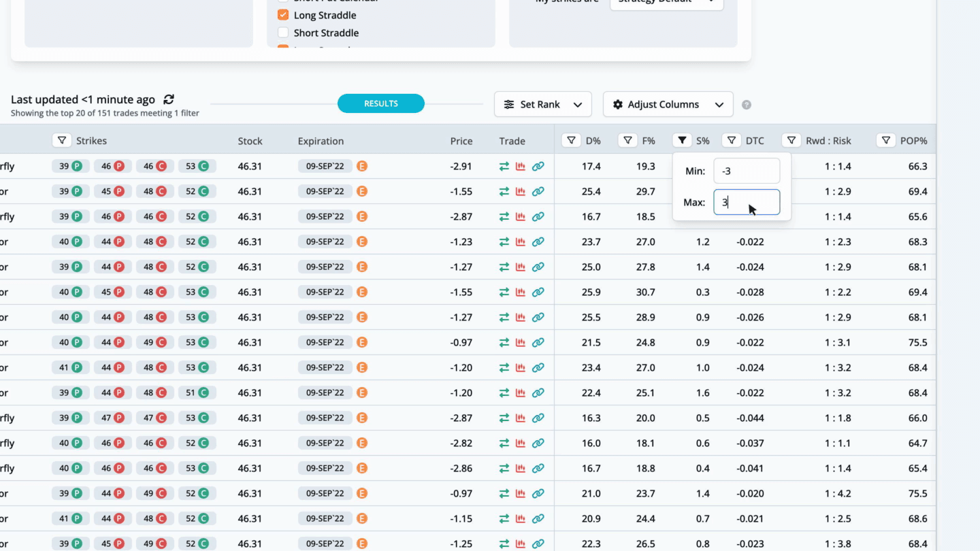
Task: Click the 41 P strike pill in the -1.15 row
Action: tap(71, 518)
